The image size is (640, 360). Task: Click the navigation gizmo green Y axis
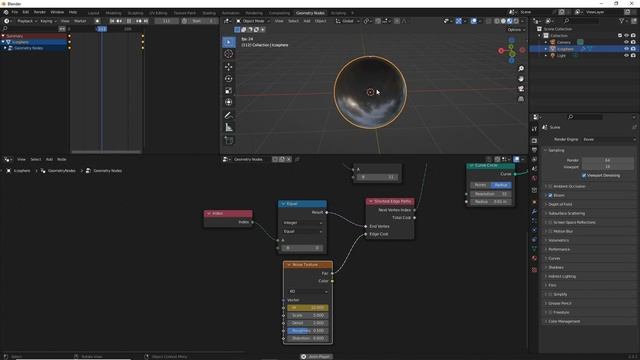[x=511, y=53]
